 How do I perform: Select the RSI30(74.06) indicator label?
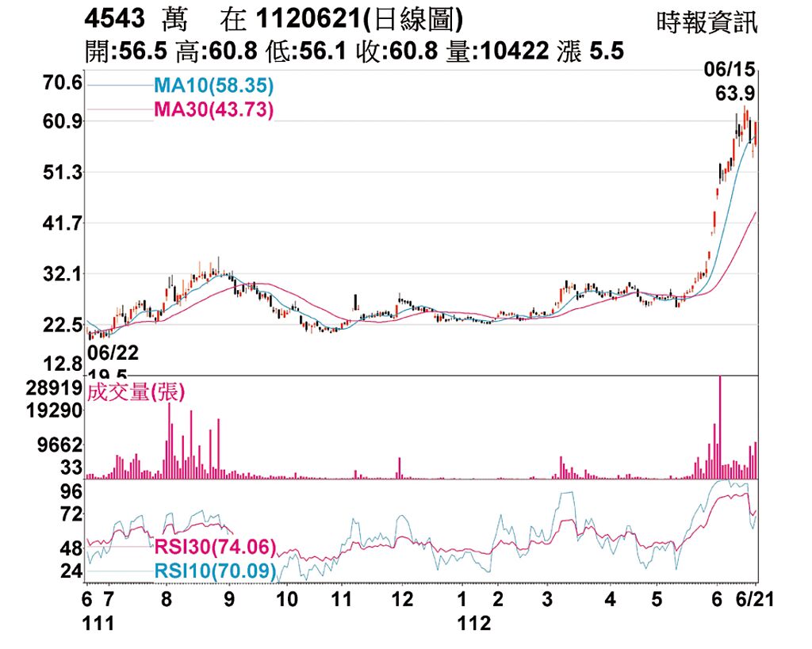[x=215, y=546]
